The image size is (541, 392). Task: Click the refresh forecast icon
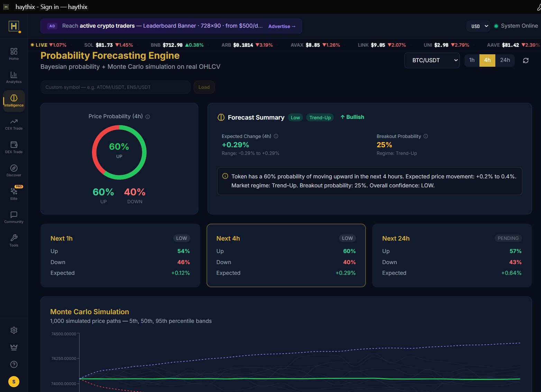pyautogui.click(x=526, y=60)
